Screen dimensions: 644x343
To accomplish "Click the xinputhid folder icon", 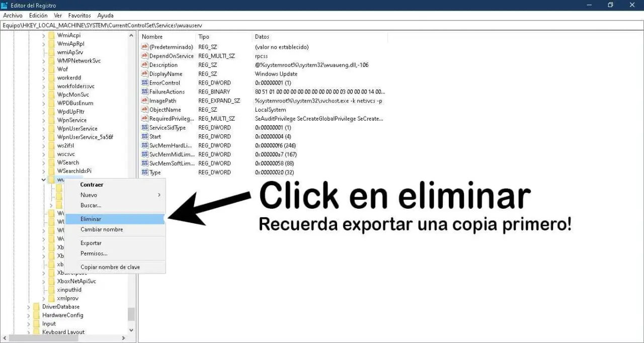I will [51, 290].
